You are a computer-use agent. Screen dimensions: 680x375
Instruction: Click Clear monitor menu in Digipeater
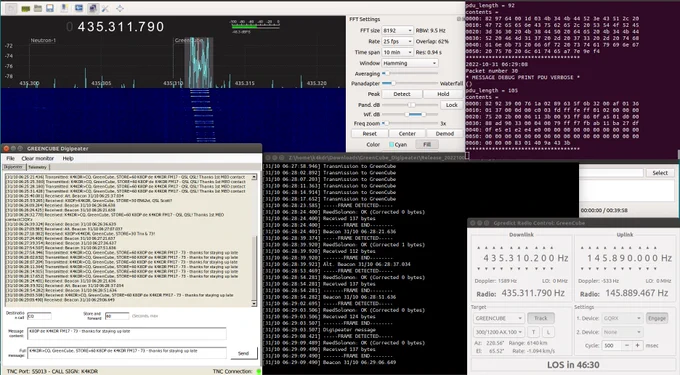(x=38, y=159)
